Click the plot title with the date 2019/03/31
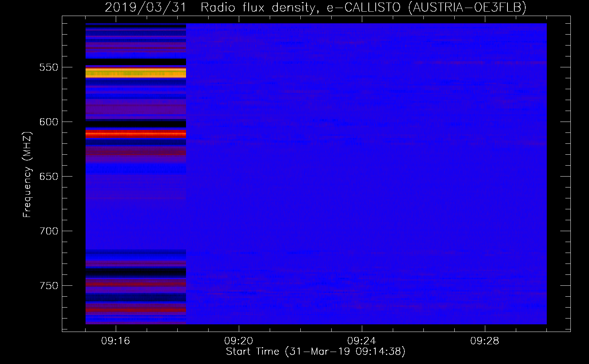589x364 pixels. [x=315, y=7]
